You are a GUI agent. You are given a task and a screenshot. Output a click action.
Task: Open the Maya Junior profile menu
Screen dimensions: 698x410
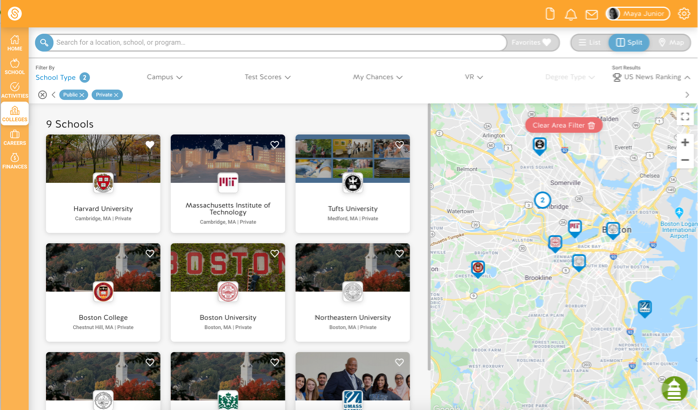[x=638, y=14]
